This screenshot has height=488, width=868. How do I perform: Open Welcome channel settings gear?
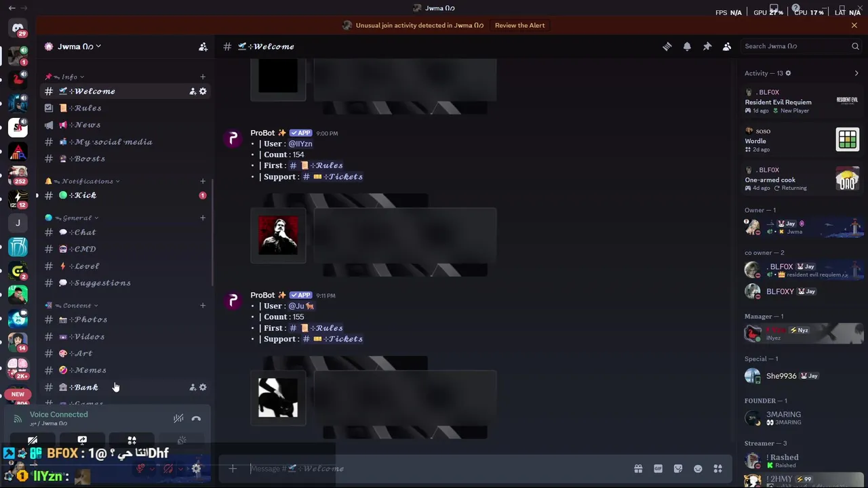(203, 91)
